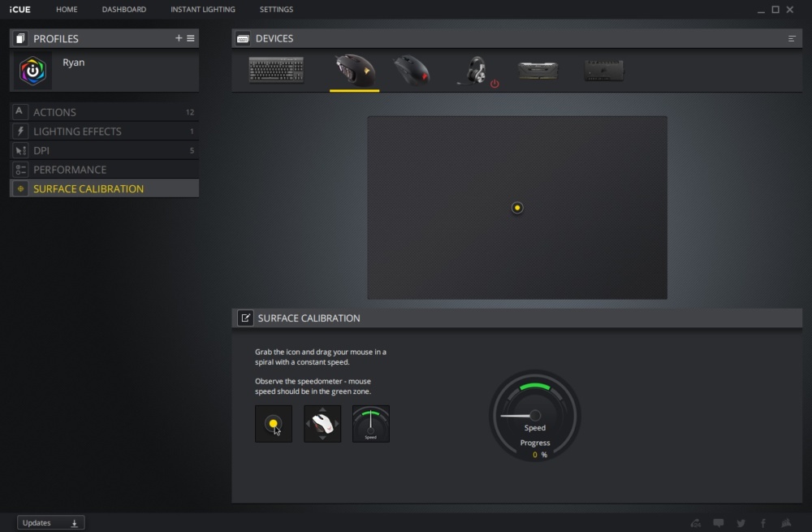Viewport: 812px width, 532px height.
Task: Select the Ryan profile name
Action: click(x=74, y=63)
